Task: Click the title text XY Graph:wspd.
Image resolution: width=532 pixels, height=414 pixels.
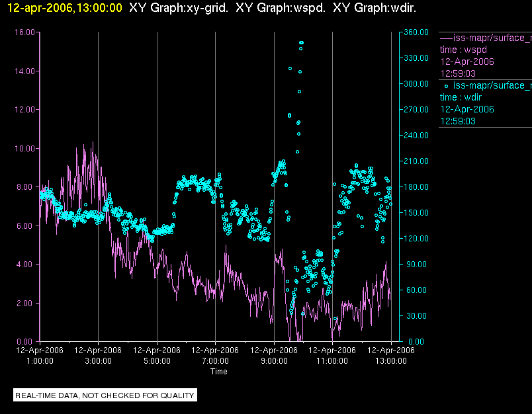Action: tap(281, 8)
